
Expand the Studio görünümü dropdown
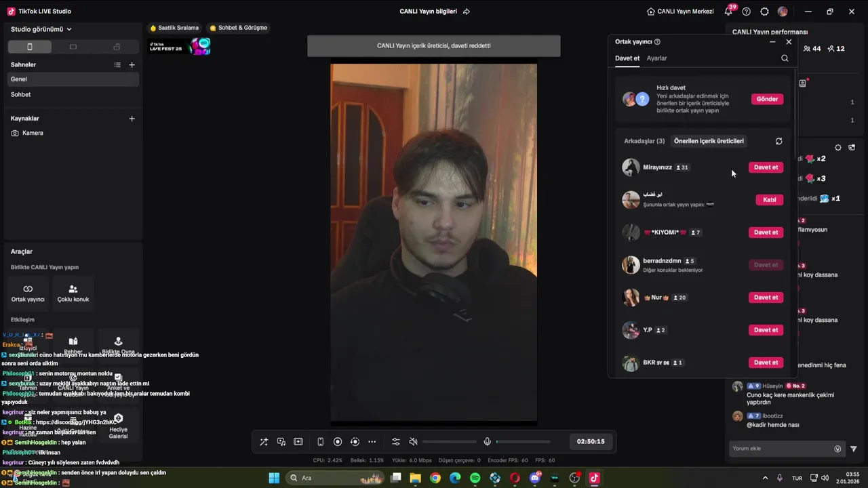tap(41, 29)
